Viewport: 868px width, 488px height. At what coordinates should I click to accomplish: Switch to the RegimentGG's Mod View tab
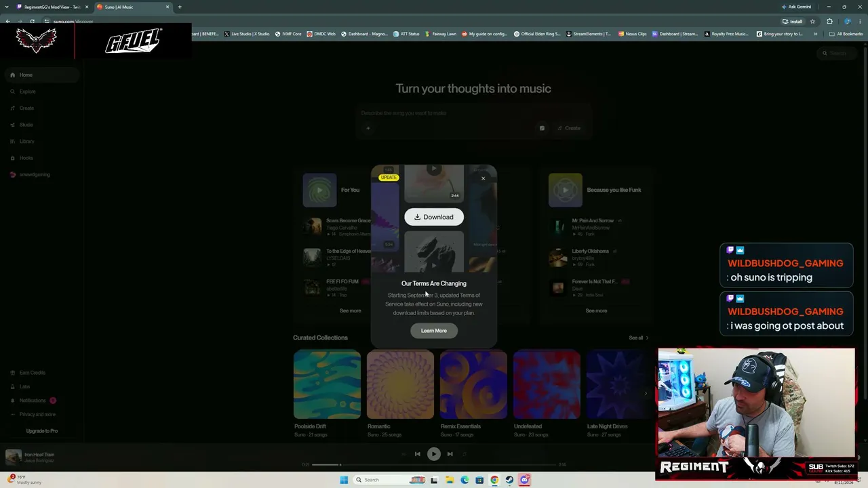click(x=52, y=7)
